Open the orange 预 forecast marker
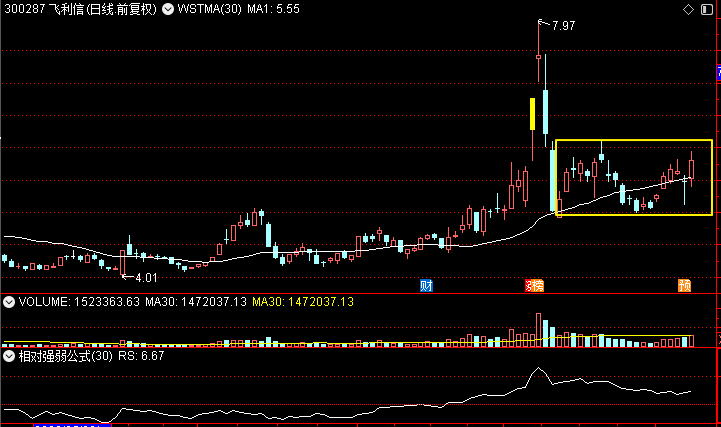Screen dimensions: 721x427 [685, 286]
